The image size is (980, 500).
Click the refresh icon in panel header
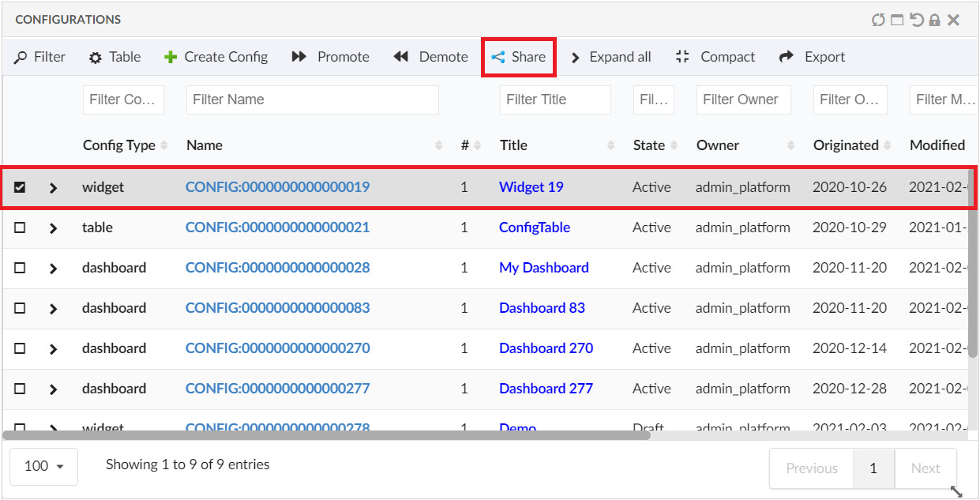click(878, 20)
